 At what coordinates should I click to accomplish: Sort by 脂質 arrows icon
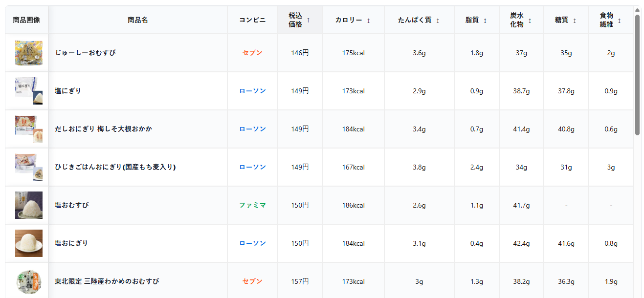click(x=485, y=20)
